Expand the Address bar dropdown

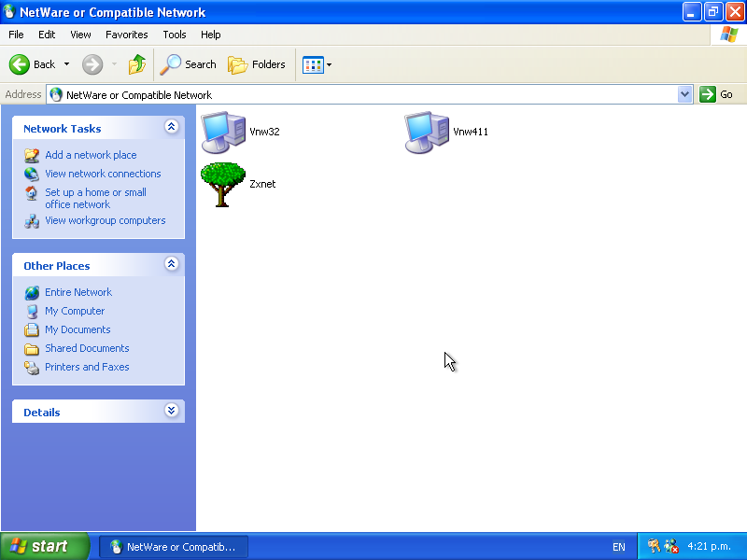tap(684, 94)
